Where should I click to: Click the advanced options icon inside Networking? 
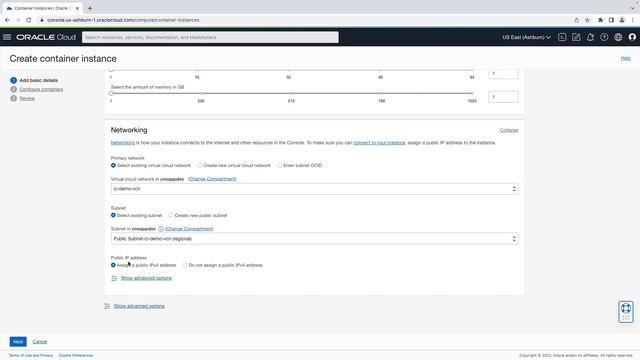[x=114, y=278]
